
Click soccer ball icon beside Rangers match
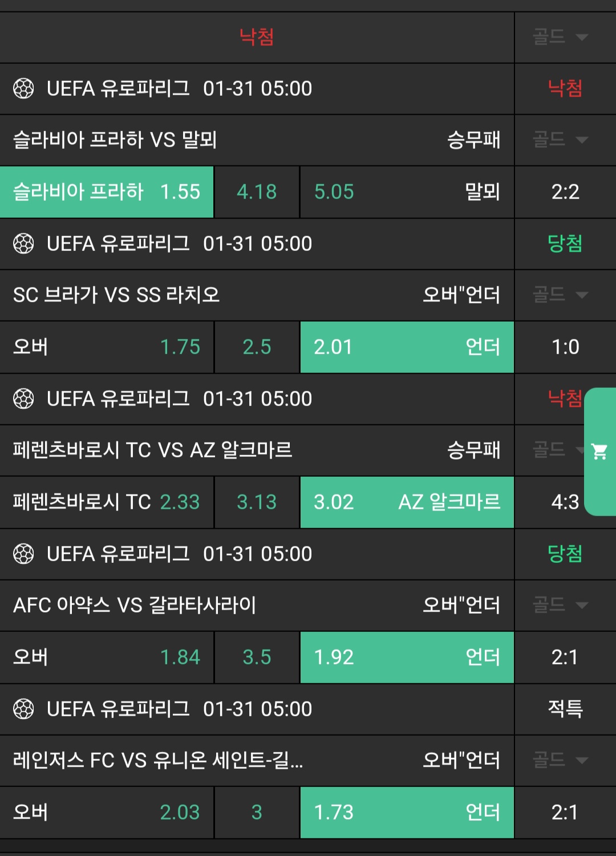point(23,709)
